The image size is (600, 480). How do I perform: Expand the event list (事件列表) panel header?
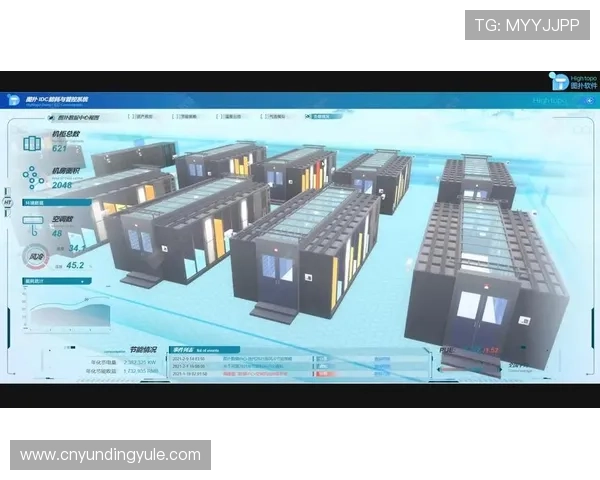tap(190, 350)
